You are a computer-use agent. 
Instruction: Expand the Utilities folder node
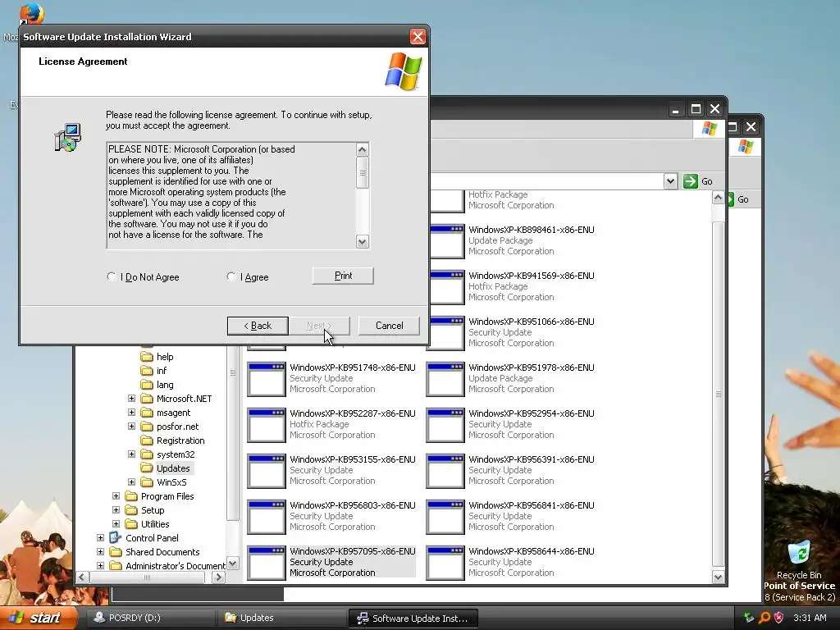click(116, 523)
